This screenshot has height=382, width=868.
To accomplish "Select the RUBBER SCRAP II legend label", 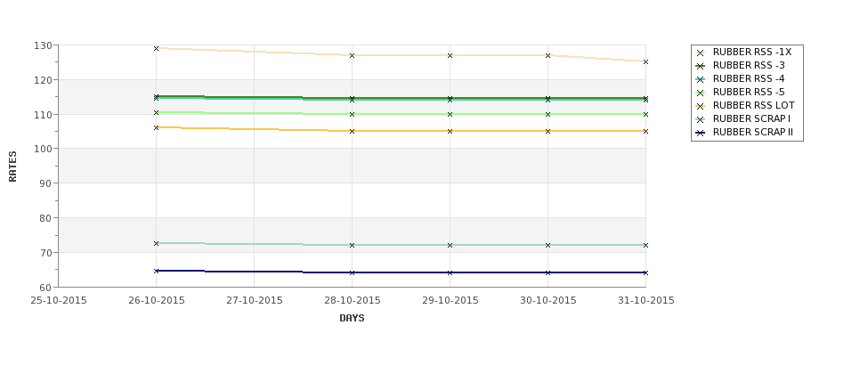I will coord(753,133).
